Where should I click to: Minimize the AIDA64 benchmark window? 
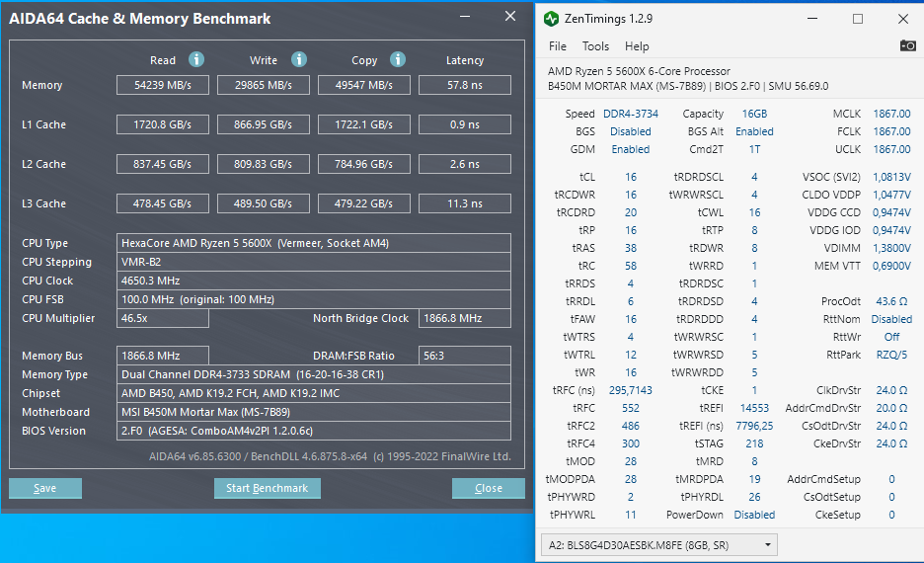click(x=465, y=17)
